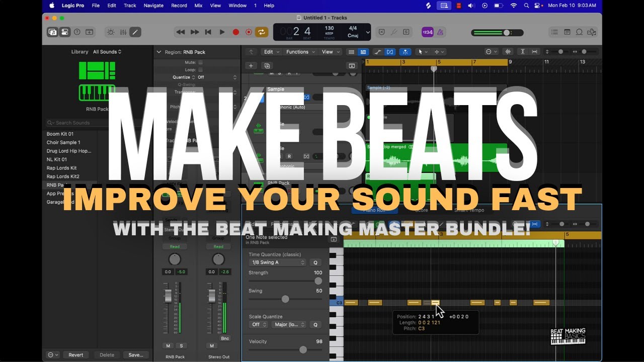Toggle the Loop checkbox in Region inspector
Screen dimensions: 644x362
(200, 70)
